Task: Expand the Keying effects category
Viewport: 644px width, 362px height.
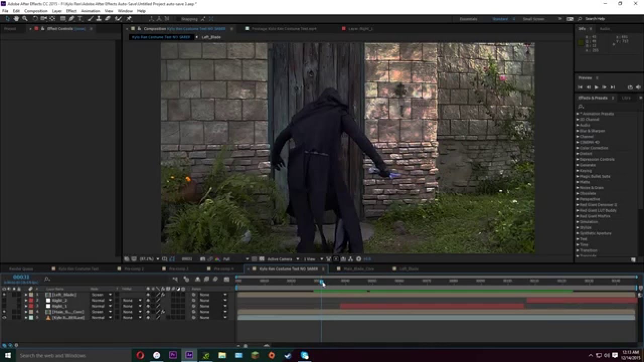Action: pos(578,170)
